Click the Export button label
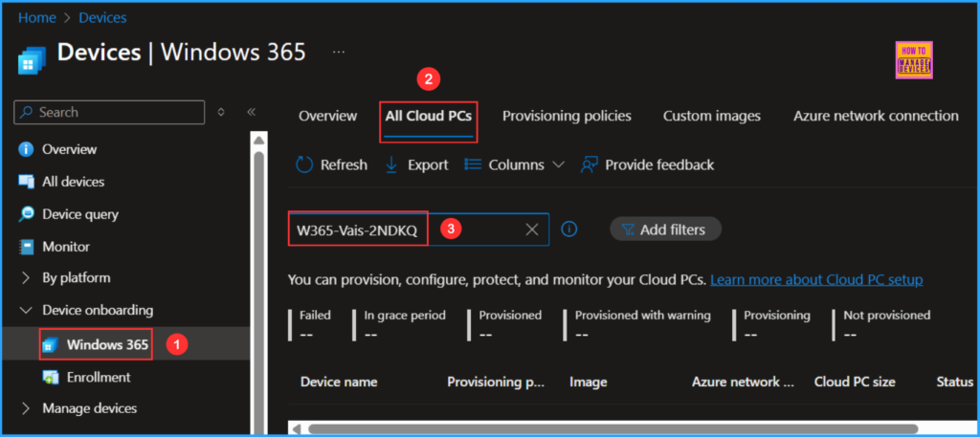 click(x=428, y=164)
